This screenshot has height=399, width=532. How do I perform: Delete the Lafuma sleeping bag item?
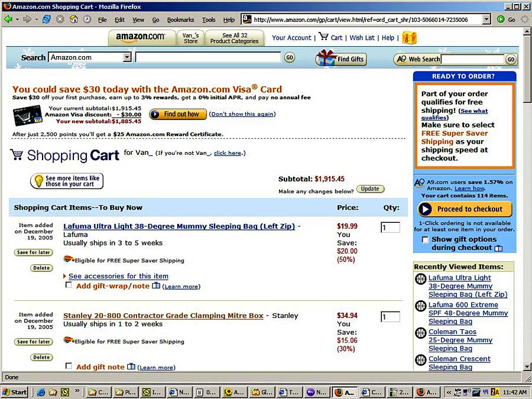click(41, 268)
